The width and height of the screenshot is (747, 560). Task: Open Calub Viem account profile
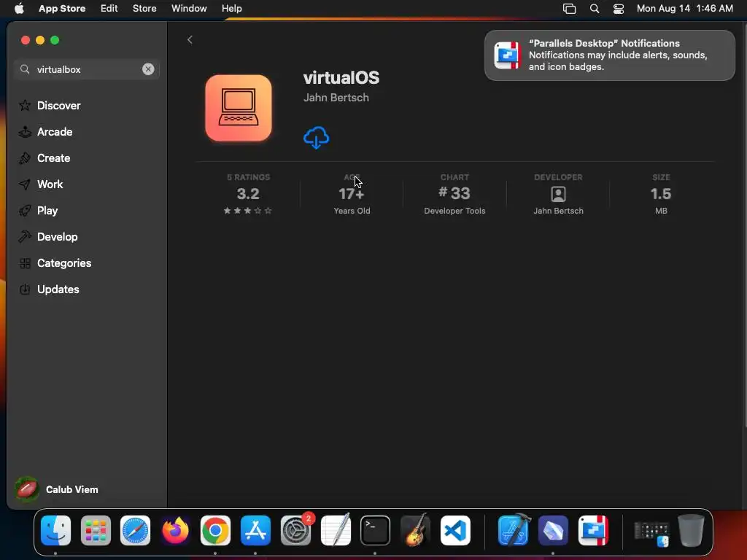(56, 489)
